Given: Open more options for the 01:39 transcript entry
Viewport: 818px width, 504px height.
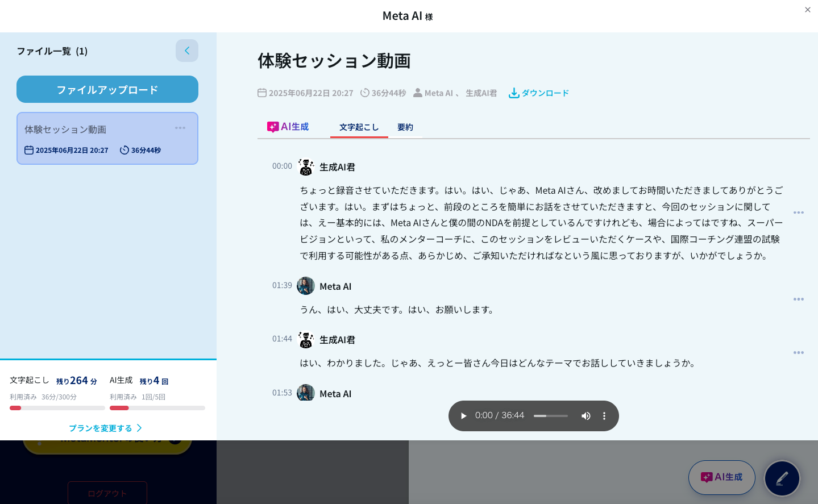Looking at the screenshot, I should coord(799,299).
